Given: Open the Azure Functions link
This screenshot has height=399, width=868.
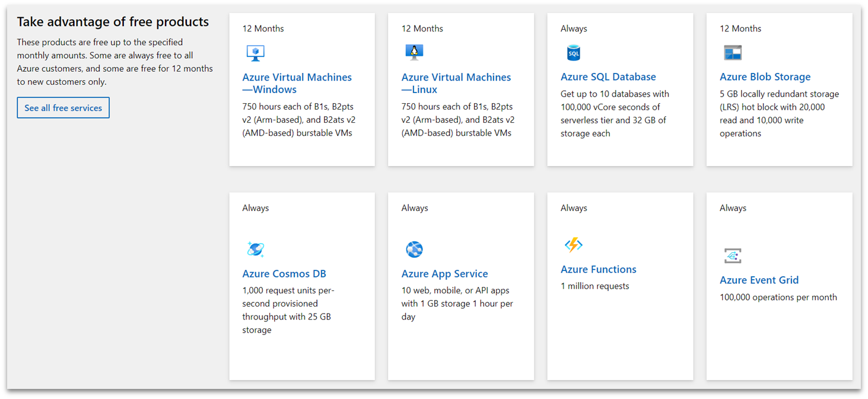Looking at the screenshot, I should coord(598,269).
